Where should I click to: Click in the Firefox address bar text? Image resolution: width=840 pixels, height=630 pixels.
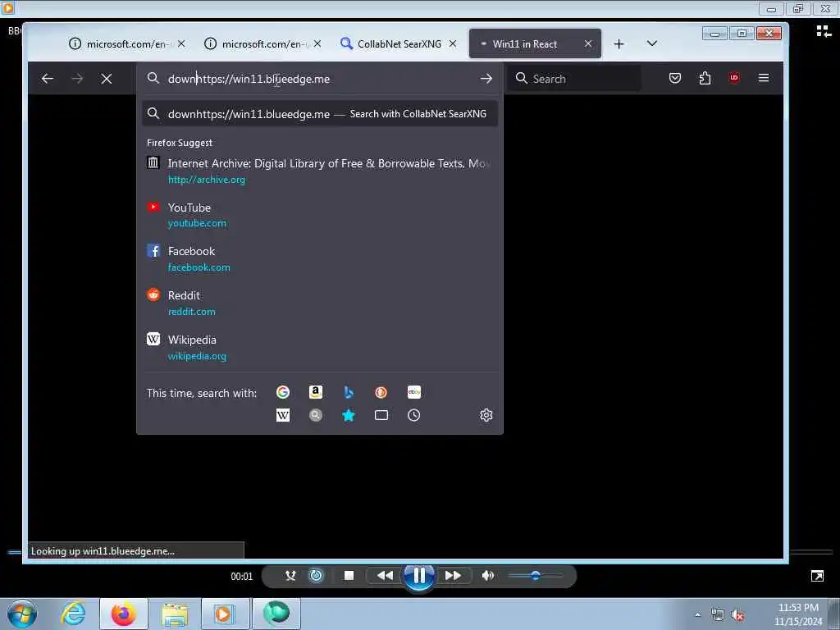(249, 79)
